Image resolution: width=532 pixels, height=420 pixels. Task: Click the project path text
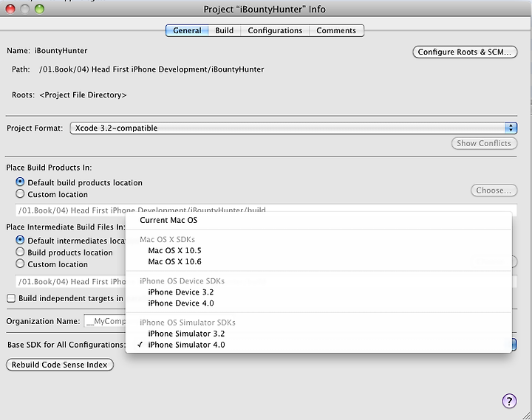[x=151, y=69]
